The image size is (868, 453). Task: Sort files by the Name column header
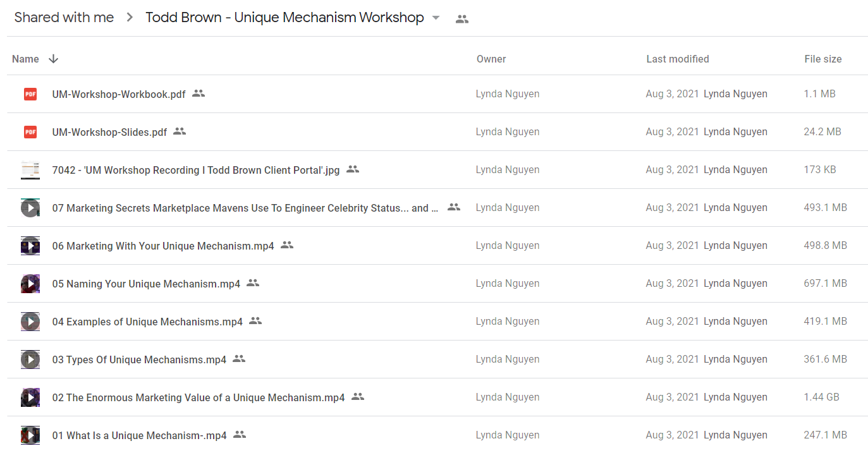pyautogui.click(x=25, y=59)
